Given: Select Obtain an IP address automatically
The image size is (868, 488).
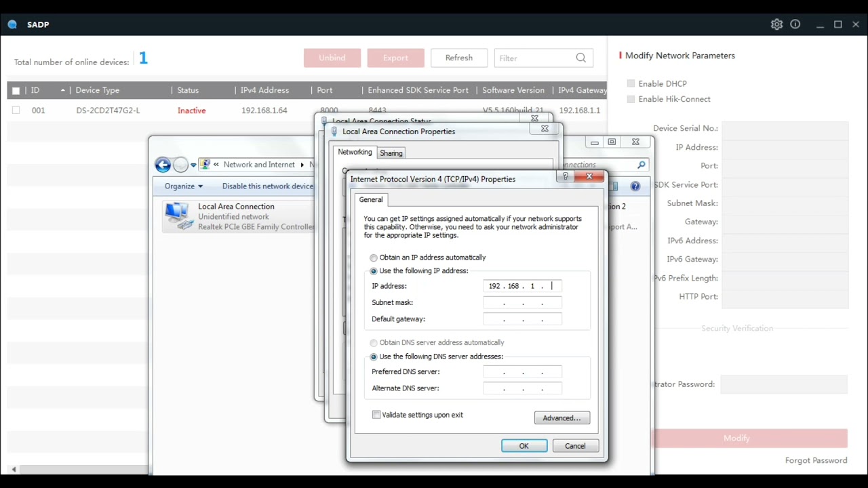Looking at the screenshot, I should (x=374, y=258).
